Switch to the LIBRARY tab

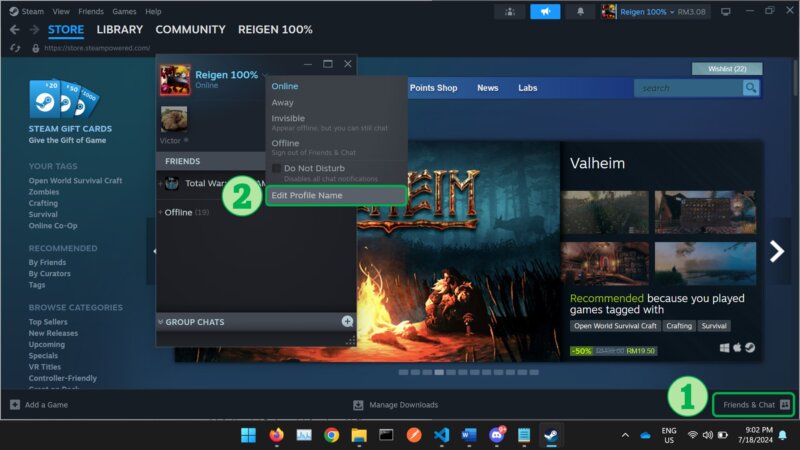[120, 30]
